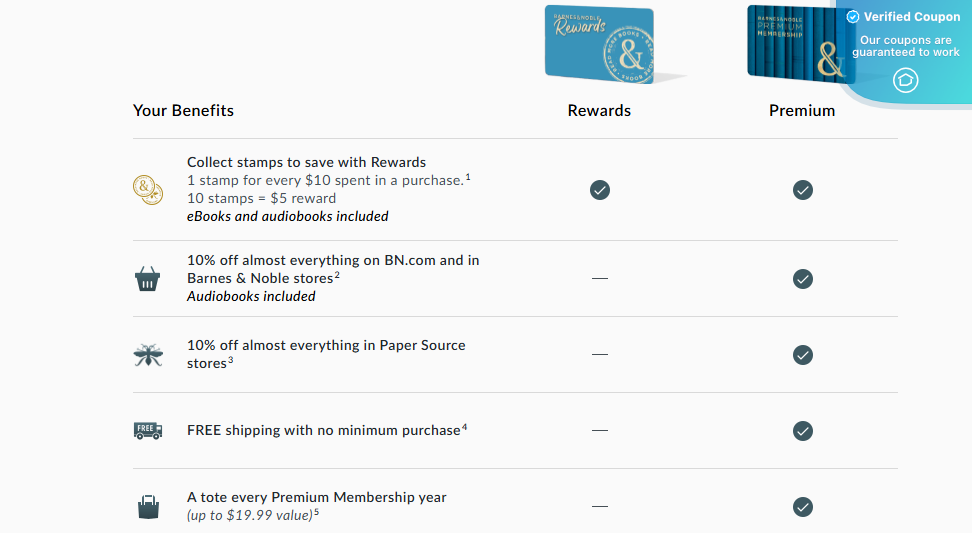
Task: Click the Verified Coupon shield icon
Action: point(853,17)
